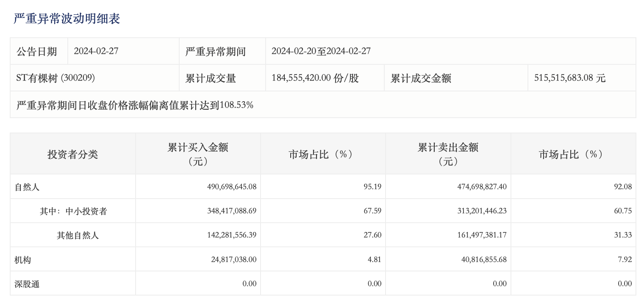Viewport: 644px width, 304px height.
Task: Select the 深股通 row label
Action: point(27,284)
